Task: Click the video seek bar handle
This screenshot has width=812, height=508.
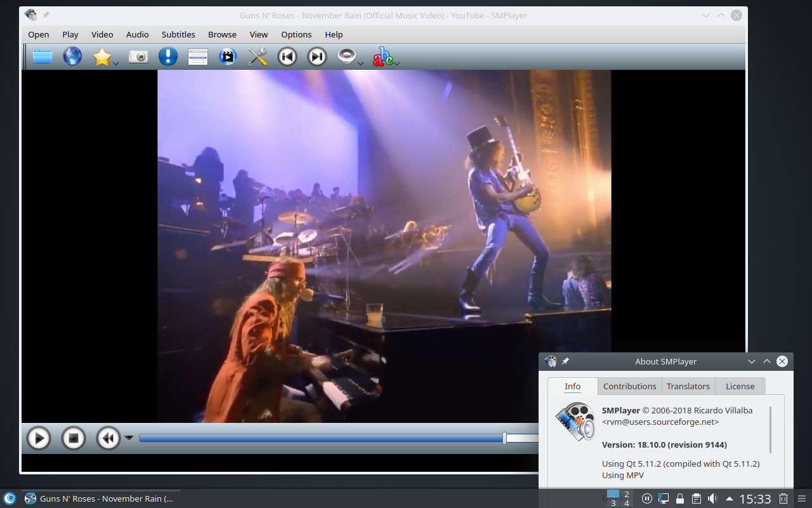Action: 505,438
